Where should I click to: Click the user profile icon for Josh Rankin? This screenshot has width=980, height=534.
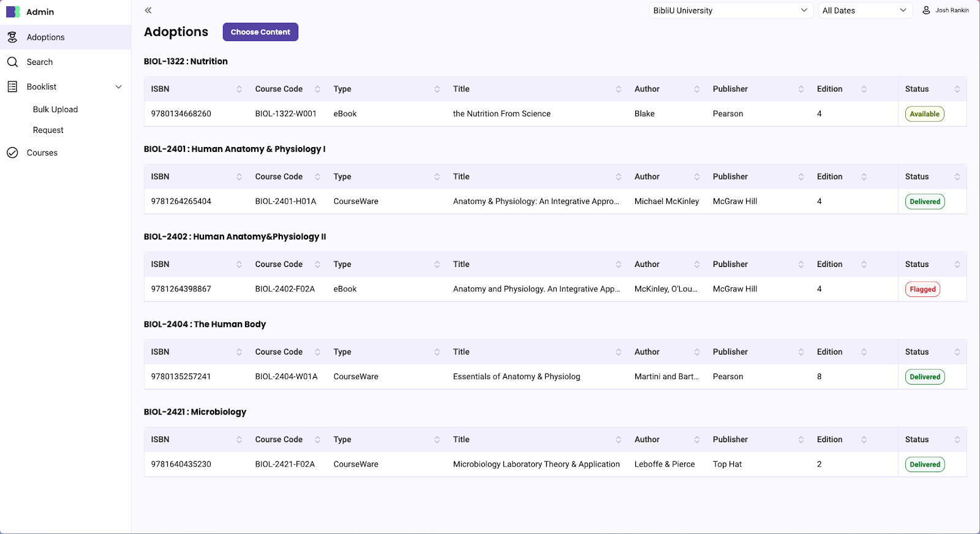926,10
